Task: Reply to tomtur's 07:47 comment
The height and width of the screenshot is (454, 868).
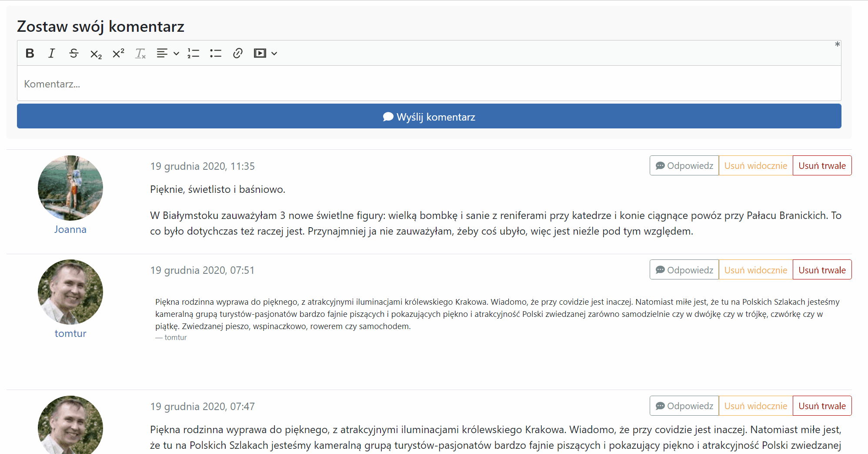Action: (684, 406)
